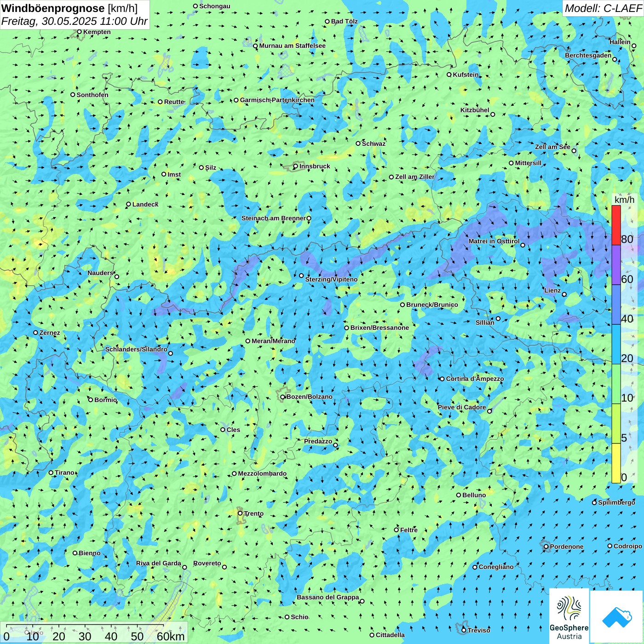Screen dimensions: 644x644
Task: Click the Tirano location dot
Action: [51, 472]
